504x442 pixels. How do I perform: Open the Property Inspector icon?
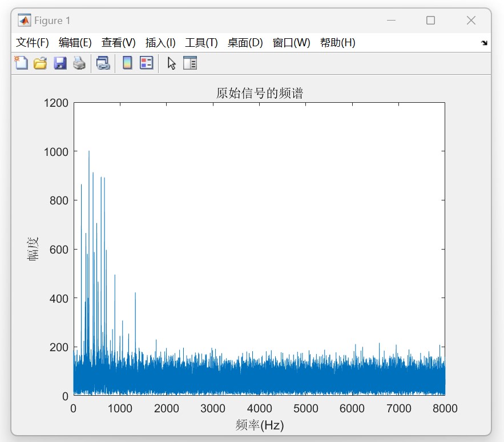coord(190,63)
